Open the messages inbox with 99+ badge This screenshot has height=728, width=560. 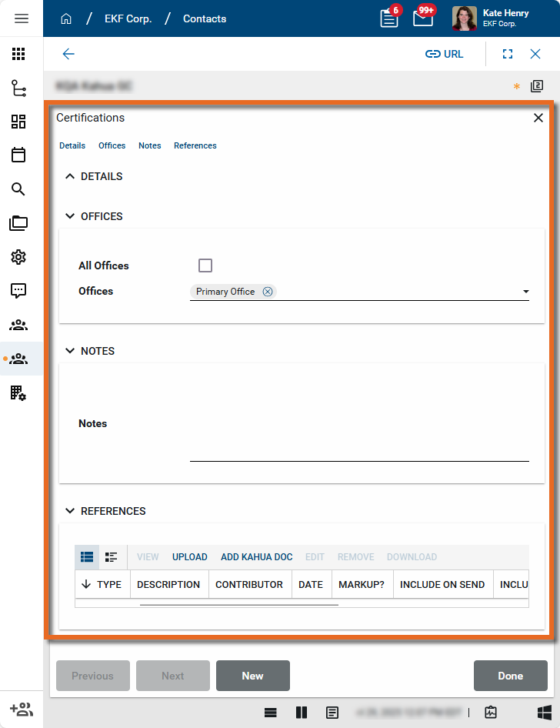[x=422, y=18]
